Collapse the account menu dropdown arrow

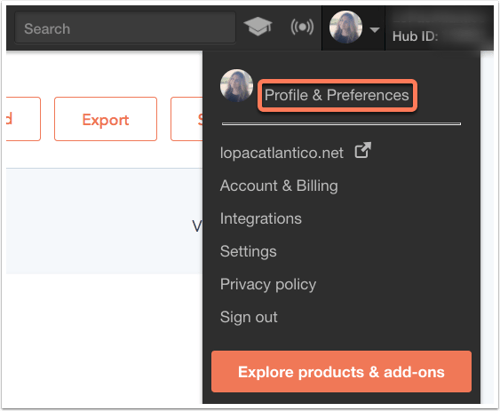point(375,30)
